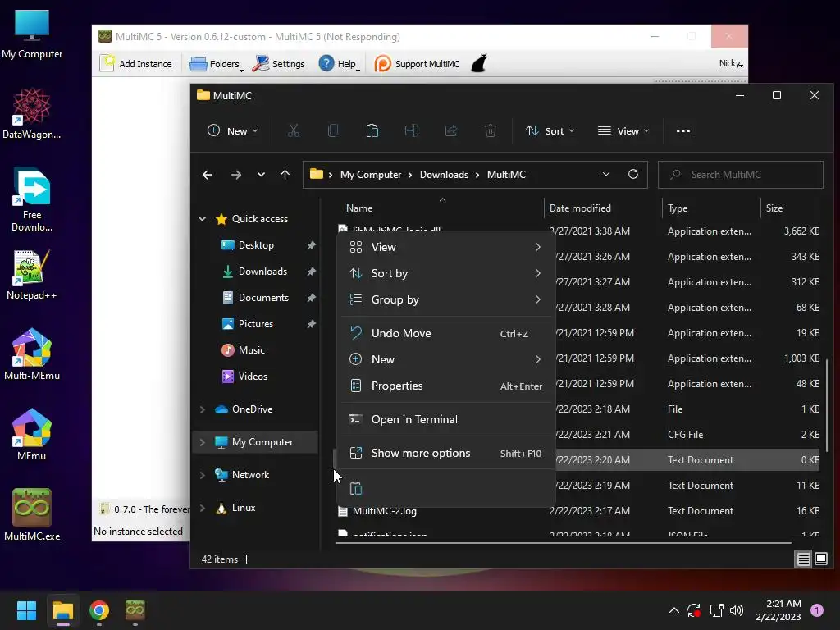Viewport: 840px width, 630px height.
Task: Open MultiMC.exe desktop icon
Action: click(32, 515)
